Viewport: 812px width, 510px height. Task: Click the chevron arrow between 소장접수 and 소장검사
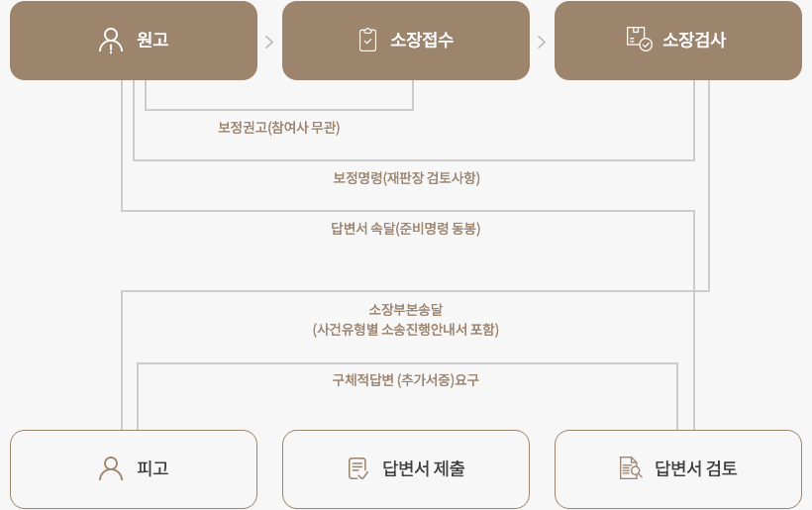pyautogui.click(x=542, y=42)
